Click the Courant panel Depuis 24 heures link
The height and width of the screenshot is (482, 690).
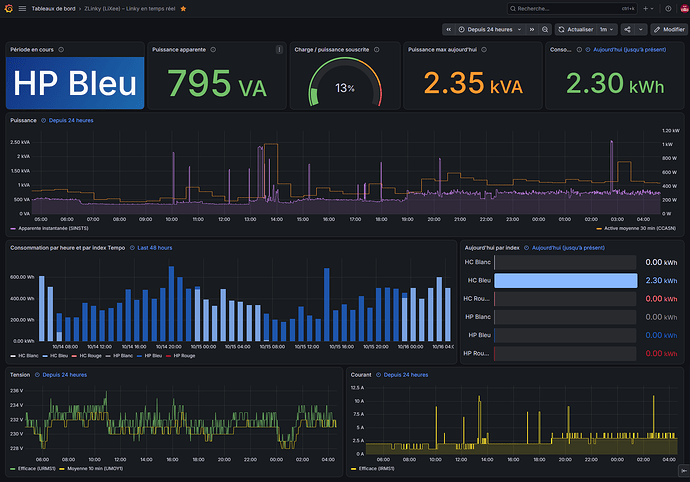(402, 375)
